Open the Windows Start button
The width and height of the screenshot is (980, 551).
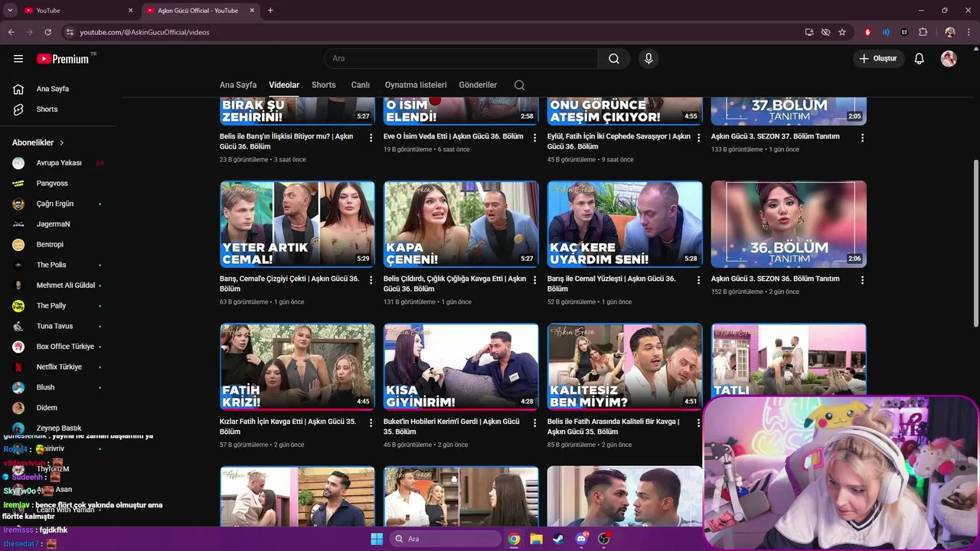377,539
